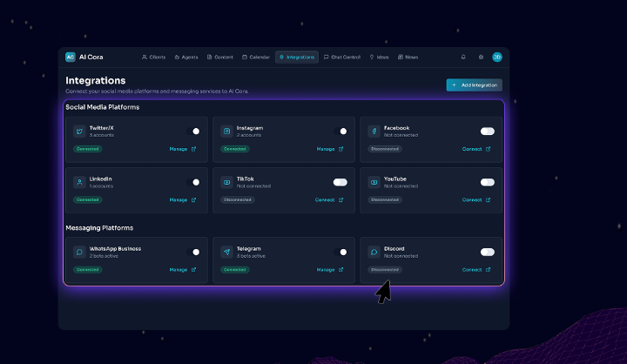Open notifications via the bell icon
Viewport: 627px width, 364px height.
point(463,57)
